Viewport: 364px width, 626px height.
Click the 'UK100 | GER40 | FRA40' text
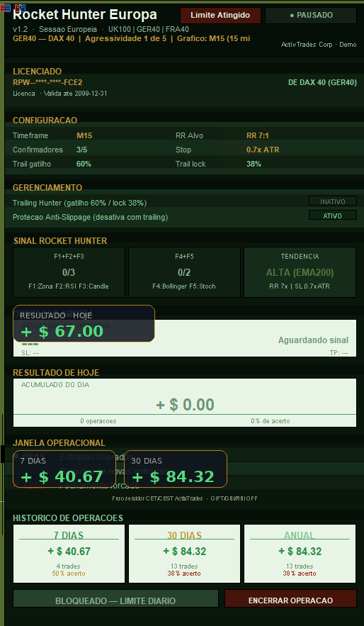(x=149, y=30)
